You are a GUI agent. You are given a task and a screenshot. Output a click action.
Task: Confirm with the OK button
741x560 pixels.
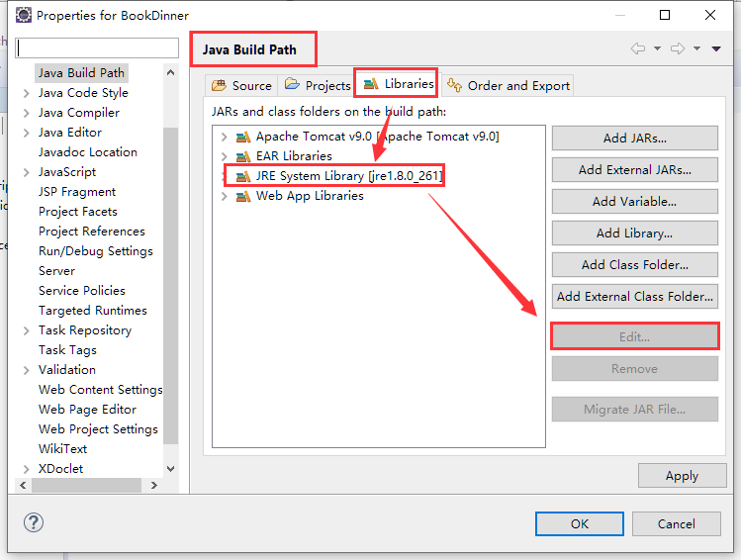(x=580, y=523)
